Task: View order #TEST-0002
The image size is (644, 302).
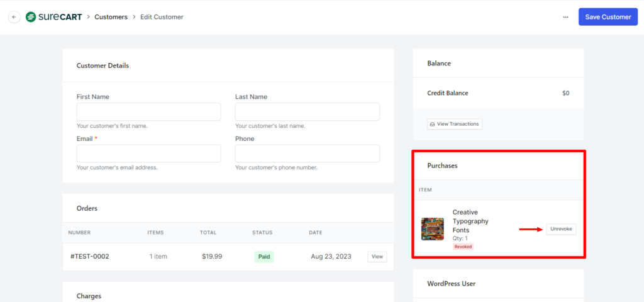Action: [x=377, y=257]
